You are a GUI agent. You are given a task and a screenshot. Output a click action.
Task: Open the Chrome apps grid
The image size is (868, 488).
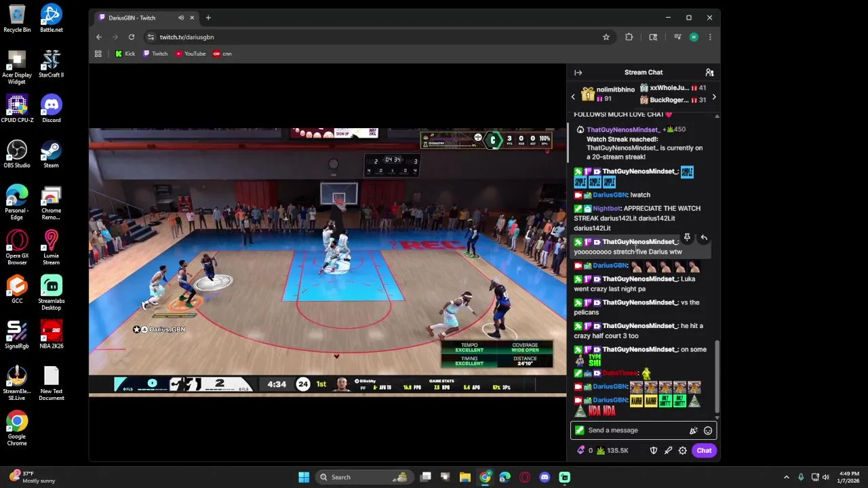pyautogui.click(x=98, y=54)
